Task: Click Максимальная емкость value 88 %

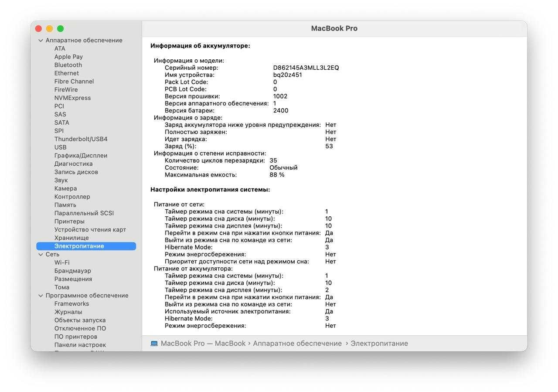Action: click(x=277, y=175)
